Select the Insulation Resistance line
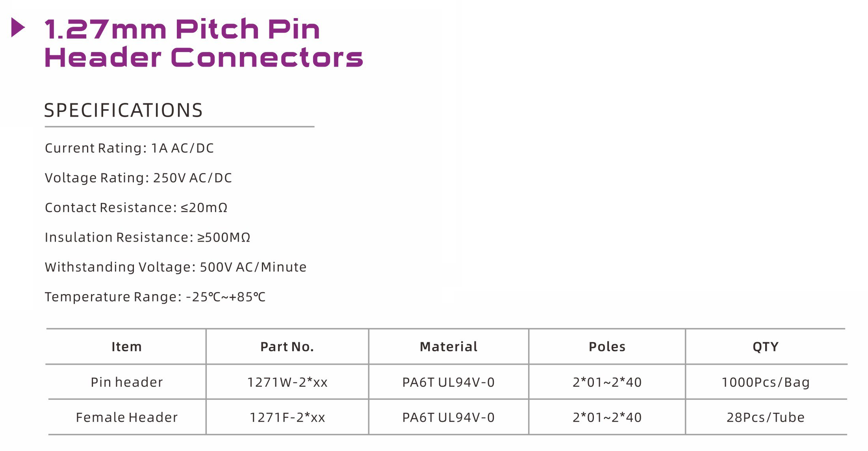 pos(147,237)
